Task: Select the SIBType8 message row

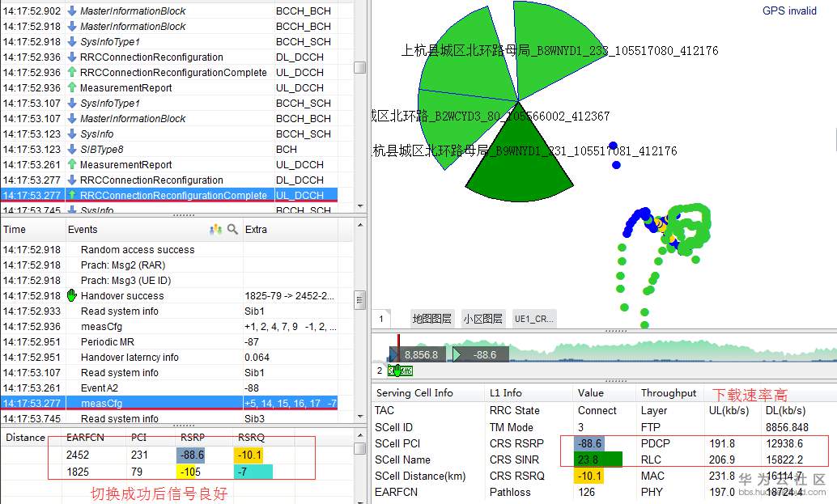Action: [169, 150]
